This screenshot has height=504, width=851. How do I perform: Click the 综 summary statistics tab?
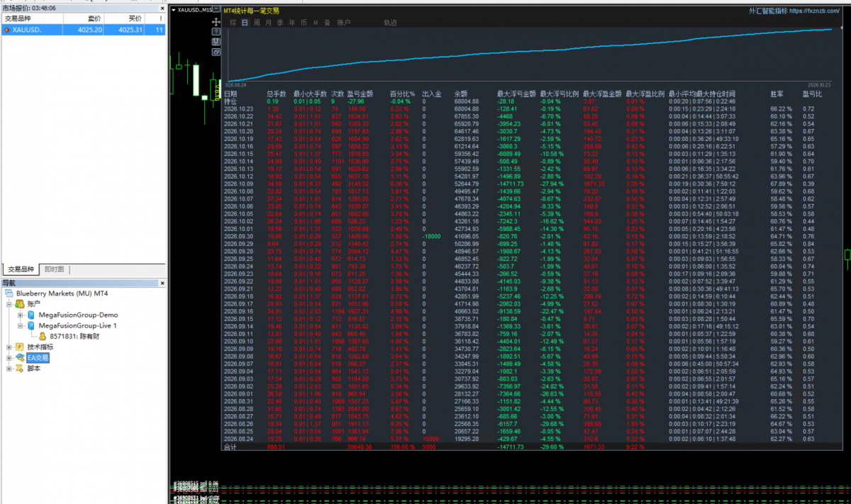[x=233, y=23]
